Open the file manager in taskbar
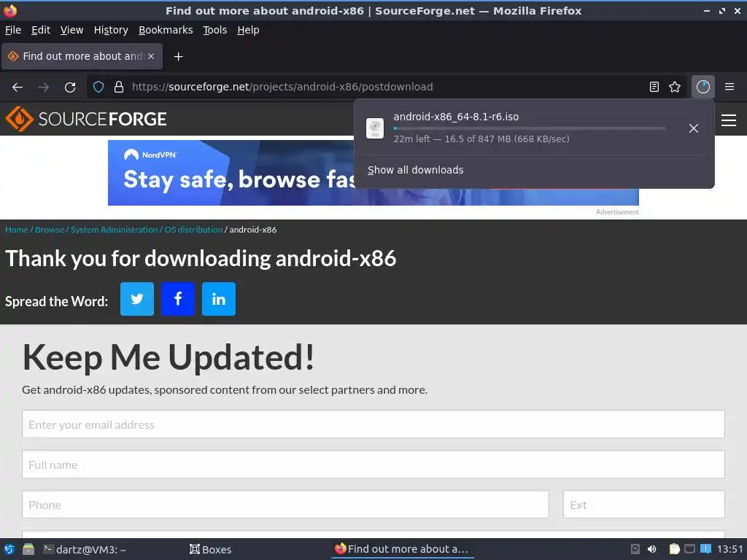Image resolution: width=747 pixels, height=560 pixels. click(x=28, y=549)
